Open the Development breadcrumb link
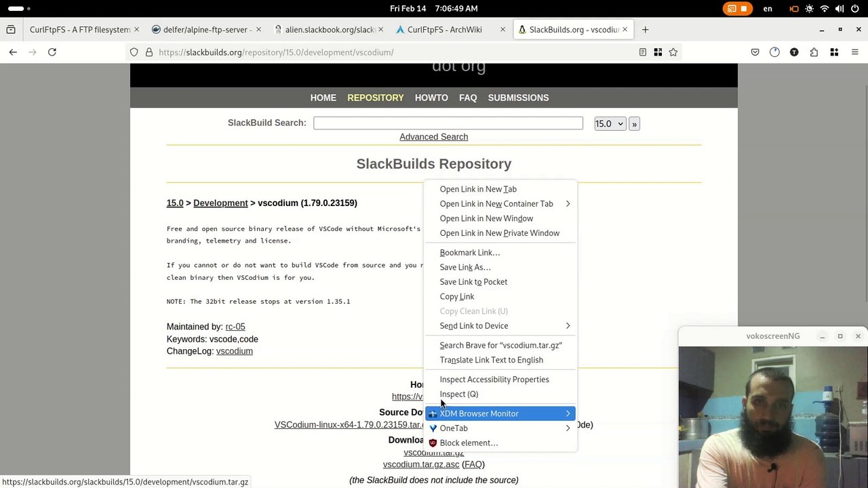This screenshot has height=488, width=868. click(x=220, y=203)
